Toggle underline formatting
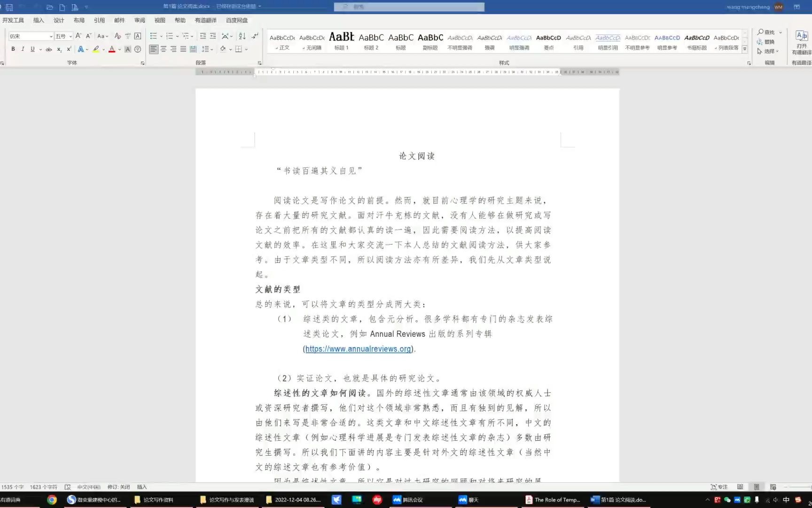This screenshot has width=812, height=508. tap(32, 49)
